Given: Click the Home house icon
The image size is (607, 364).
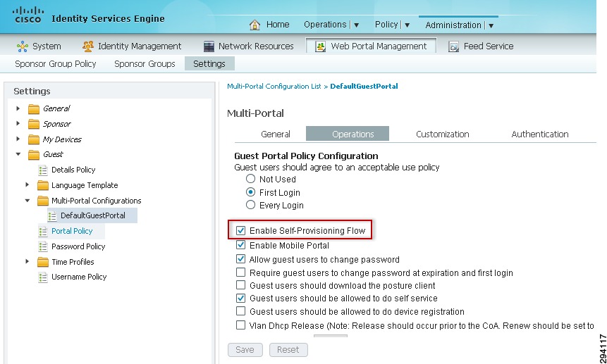Looking at the screenshot, I should (x=255, y=25).
